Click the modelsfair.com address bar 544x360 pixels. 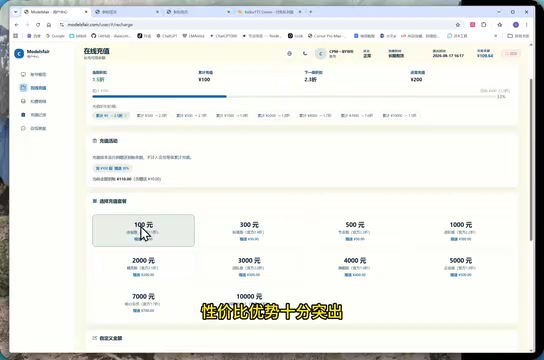click(x=257, y=25)
